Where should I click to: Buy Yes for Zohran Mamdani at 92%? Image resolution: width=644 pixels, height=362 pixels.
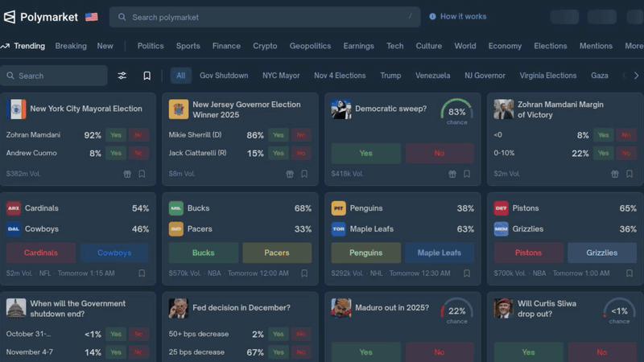(116, 135)
